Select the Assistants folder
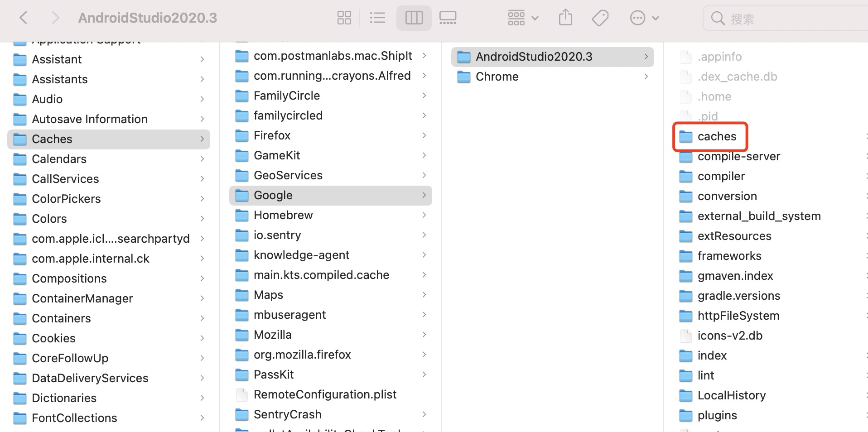This screenshot has height=432, width=868. tap(109, 79)
